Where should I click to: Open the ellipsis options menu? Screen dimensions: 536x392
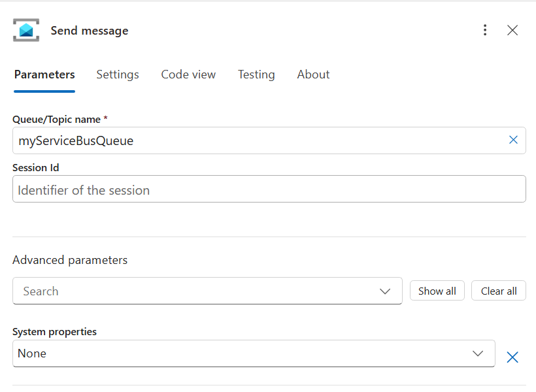click(x=485, y=30)
